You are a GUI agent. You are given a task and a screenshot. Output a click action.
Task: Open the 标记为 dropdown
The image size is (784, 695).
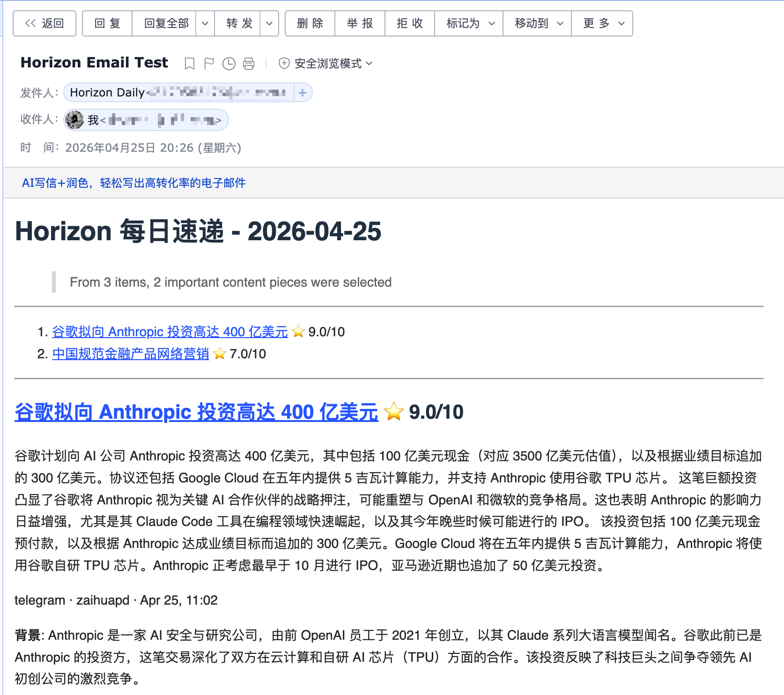[469, 23]
